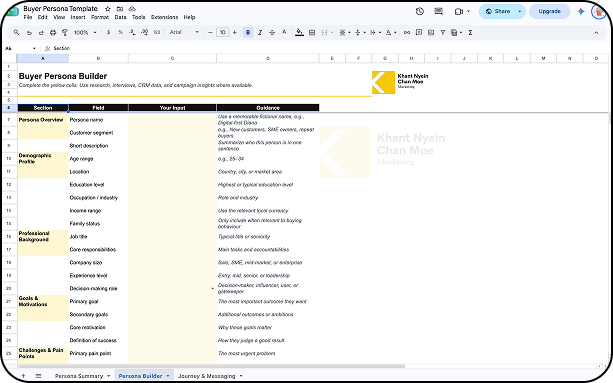Open more number formats (123)
The width and height of the screenshot is (613, 383).
click(157, 32)
